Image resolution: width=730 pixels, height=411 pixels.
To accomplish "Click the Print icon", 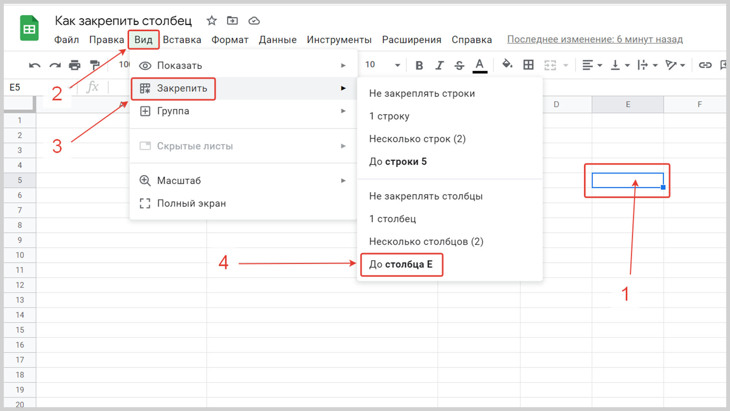I will pyautogui.click(x=74, y=65).
